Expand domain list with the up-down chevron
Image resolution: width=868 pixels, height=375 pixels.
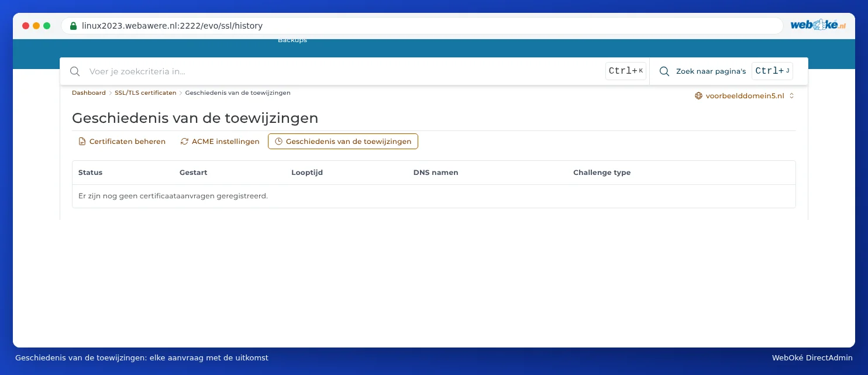pyautogui.click(x=791, y=96)
